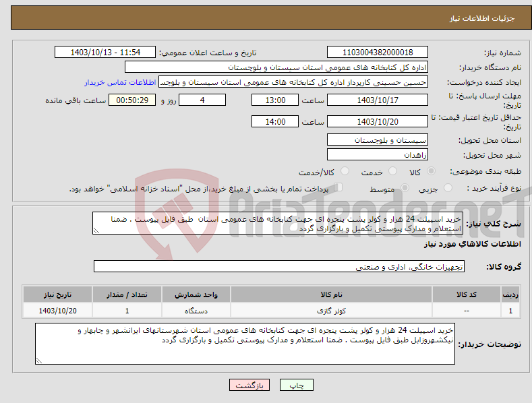Click the delivery province field سیستان و بلوچستان
Viewport: 532px width, 403px height.
pyautogui.click(x=378, y=139)
